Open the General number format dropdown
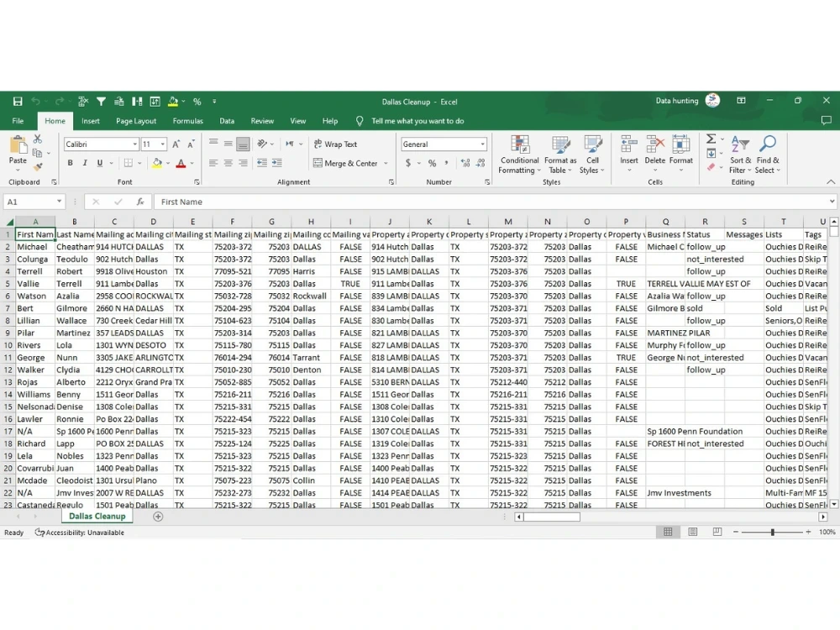The width and height of the screenshot is (840, 630). (x=483, y=144)
